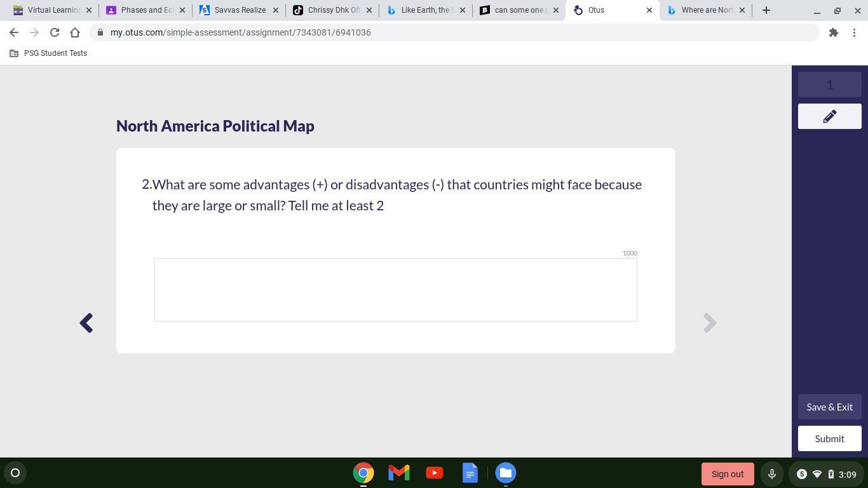Click browser back arrow
The image size is (868, 488).
(x=14, y=32)
